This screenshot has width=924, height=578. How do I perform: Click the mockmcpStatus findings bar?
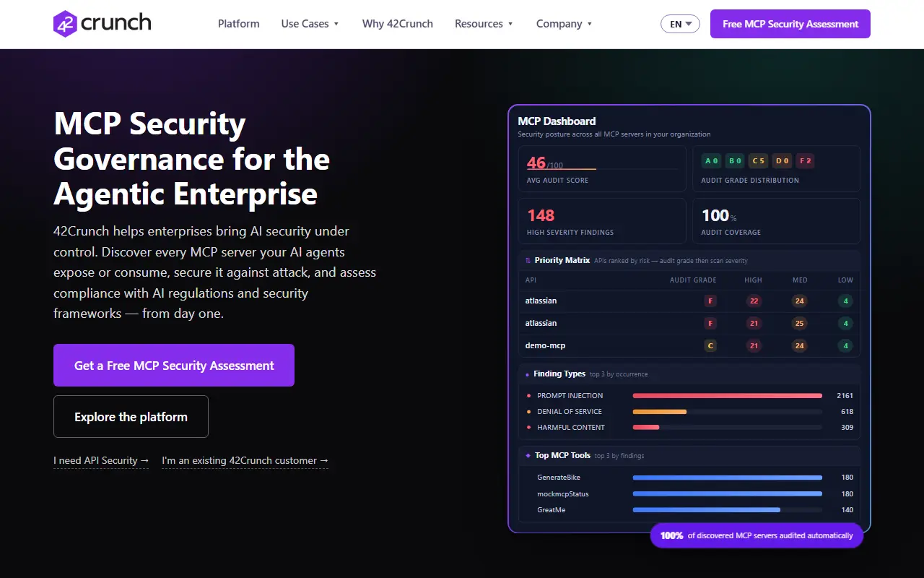[x=728, y=494]
